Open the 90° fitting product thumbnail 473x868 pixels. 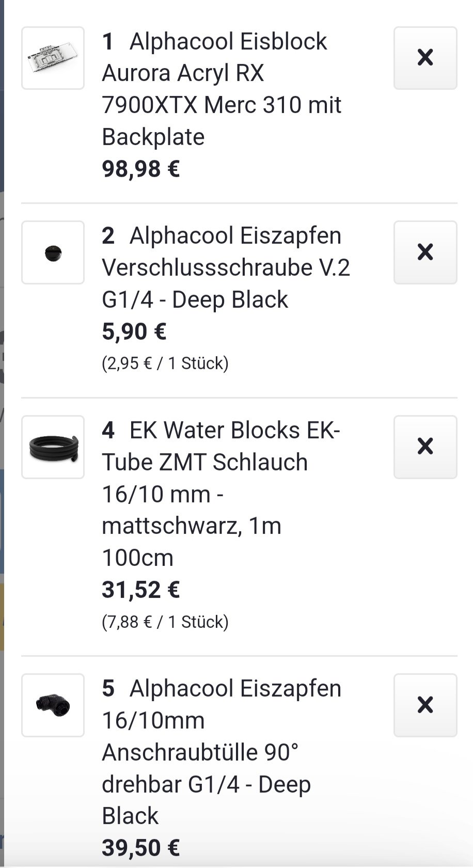tap(53, 705)
